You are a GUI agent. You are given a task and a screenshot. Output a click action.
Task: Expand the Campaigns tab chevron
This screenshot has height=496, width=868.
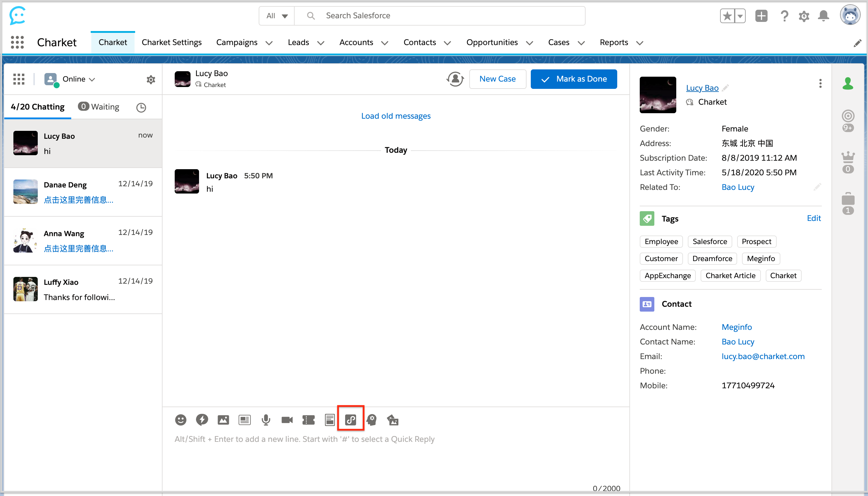[x=269, y=43]
